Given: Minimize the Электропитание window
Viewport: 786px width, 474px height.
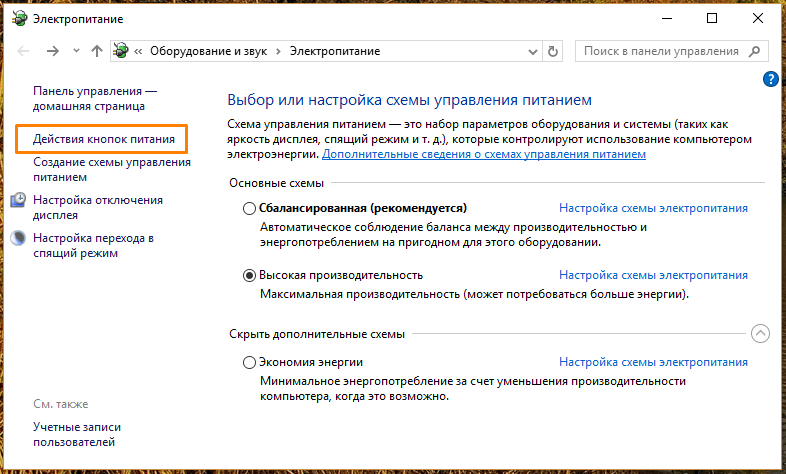Looking at the screenshot, I should (x=667, y=19).
